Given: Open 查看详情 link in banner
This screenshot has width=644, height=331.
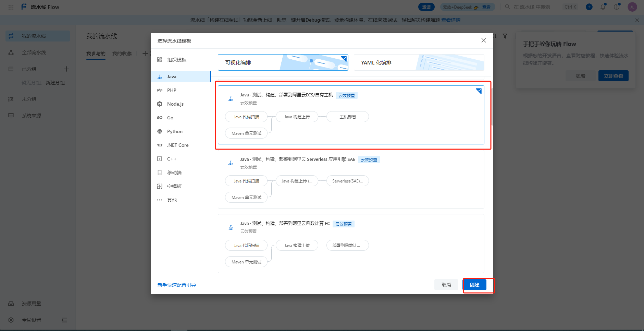Looking at the screenshot, I should click(451, 20).
